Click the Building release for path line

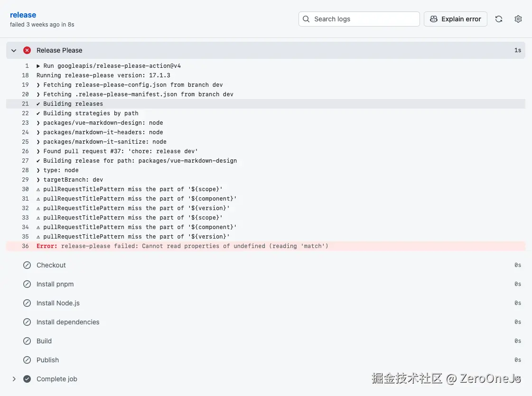(266, 161)
